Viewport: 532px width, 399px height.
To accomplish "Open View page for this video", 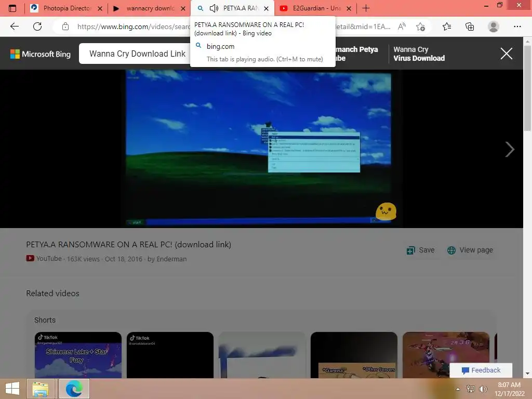I will 470,250.
